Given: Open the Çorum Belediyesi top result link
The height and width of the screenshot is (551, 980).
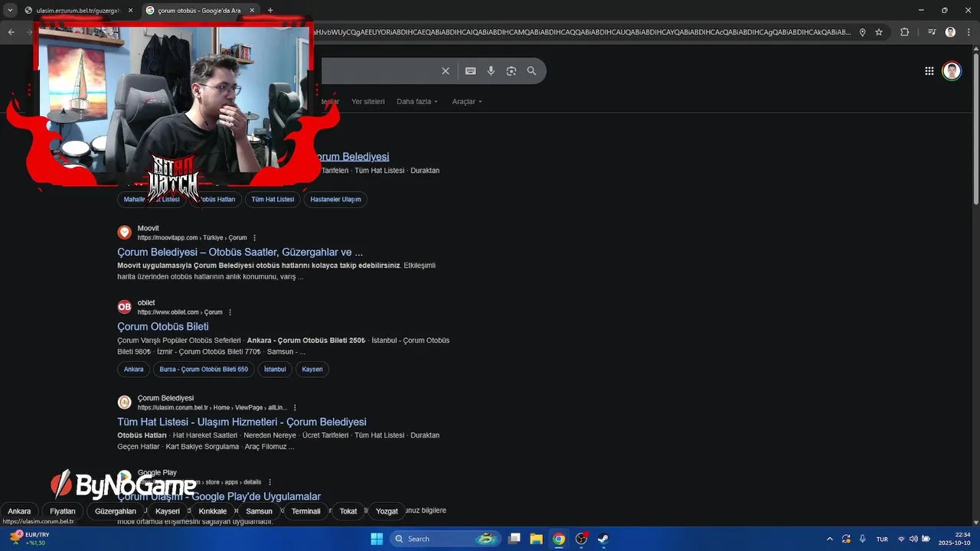Looking at the screenshot, I should [353, 157].
